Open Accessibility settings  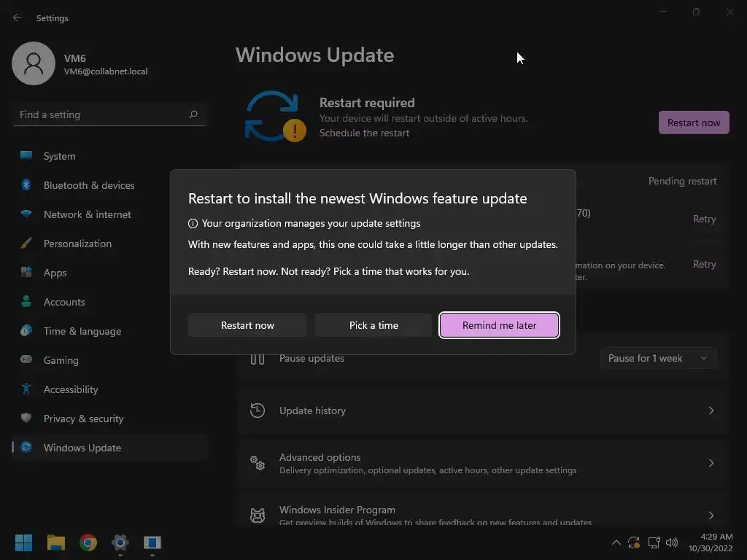pos(109,389)
